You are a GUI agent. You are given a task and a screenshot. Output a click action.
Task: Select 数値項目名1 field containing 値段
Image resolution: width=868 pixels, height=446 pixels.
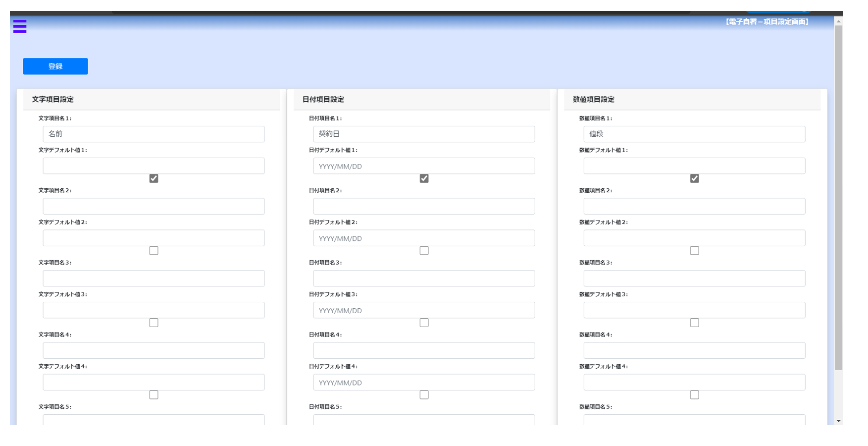coord(694,134)
